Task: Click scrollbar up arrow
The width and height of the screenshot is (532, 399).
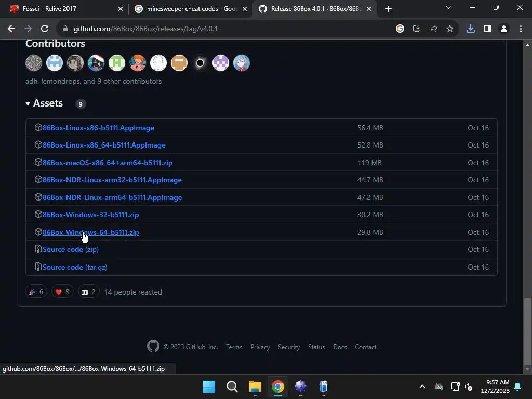Action: point(527,45)
